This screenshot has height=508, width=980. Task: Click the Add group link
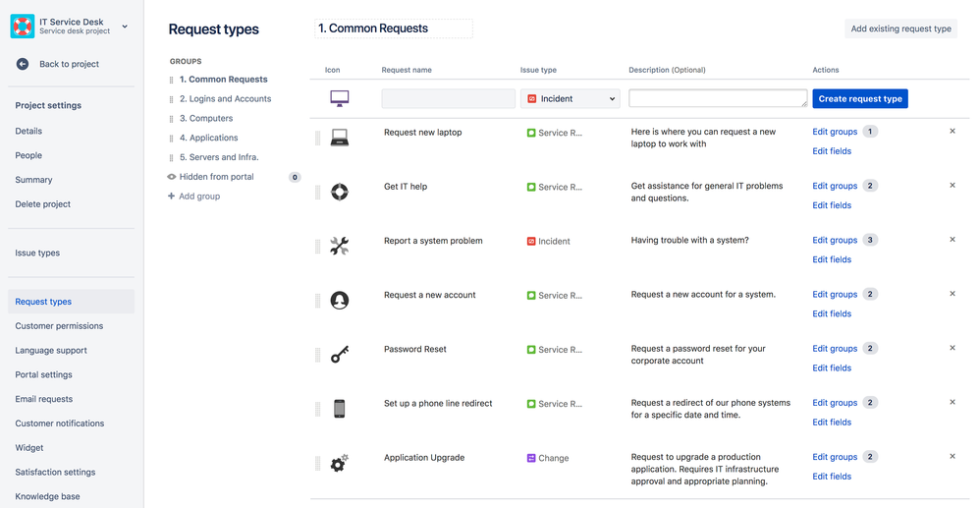tap(199, 197)
